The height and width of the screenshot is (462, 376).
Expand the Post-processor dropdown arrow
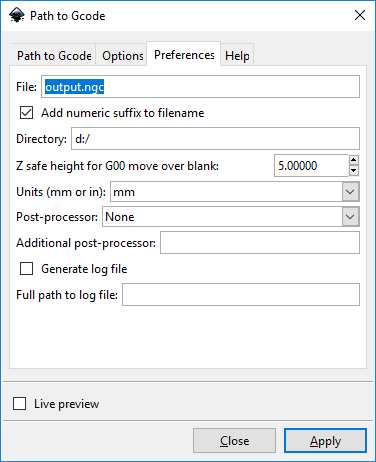350,217
